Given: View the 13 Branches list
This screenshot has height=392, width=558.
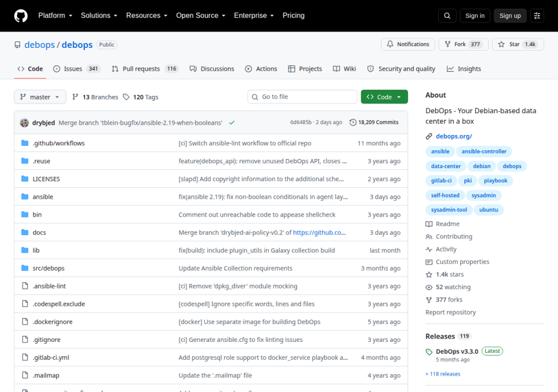Looking at the screenshot, I should point(95,97).
